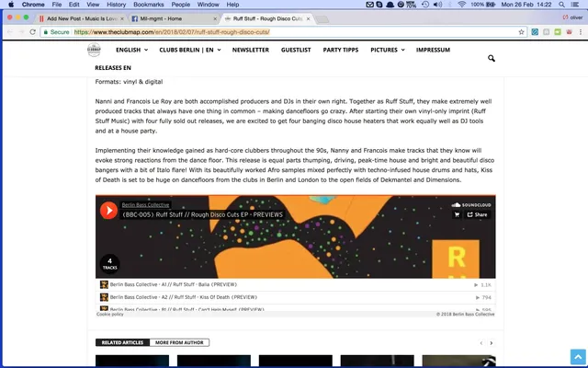Click The Clubmap logo in header

(94, 50)
